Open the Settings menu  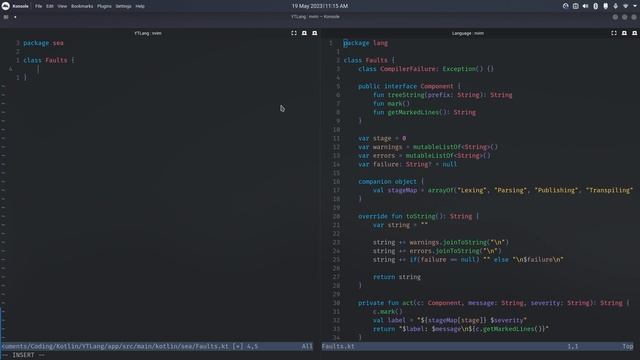[x=123, y=6]
